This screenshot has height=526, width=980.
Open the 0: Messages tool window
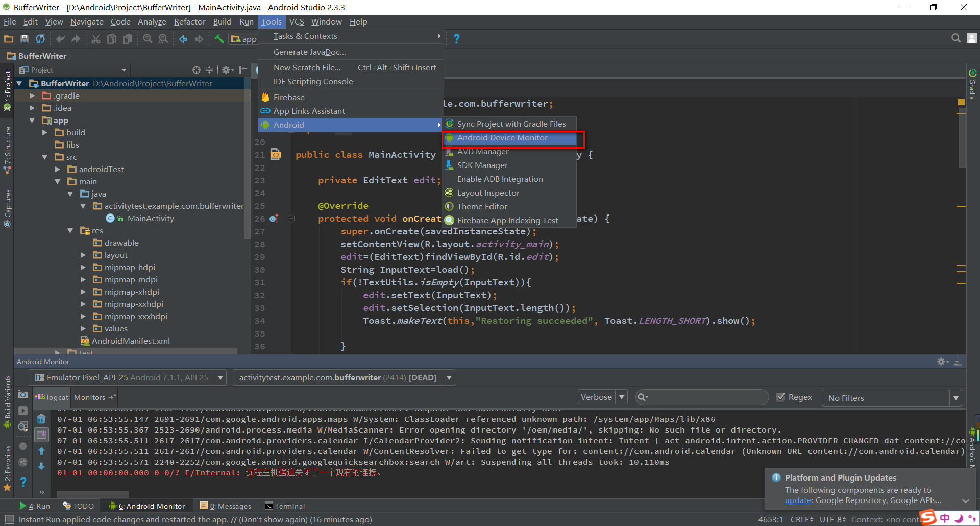pos(226,506)
